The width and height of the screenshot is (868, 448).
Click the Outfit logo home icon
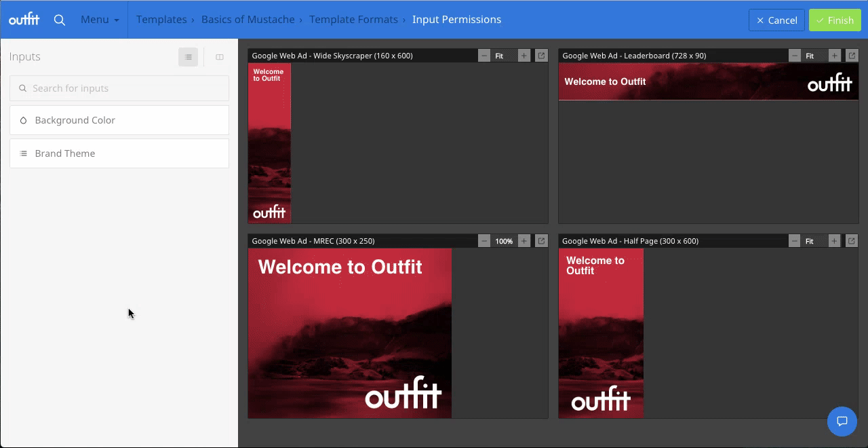pos(24,20)
